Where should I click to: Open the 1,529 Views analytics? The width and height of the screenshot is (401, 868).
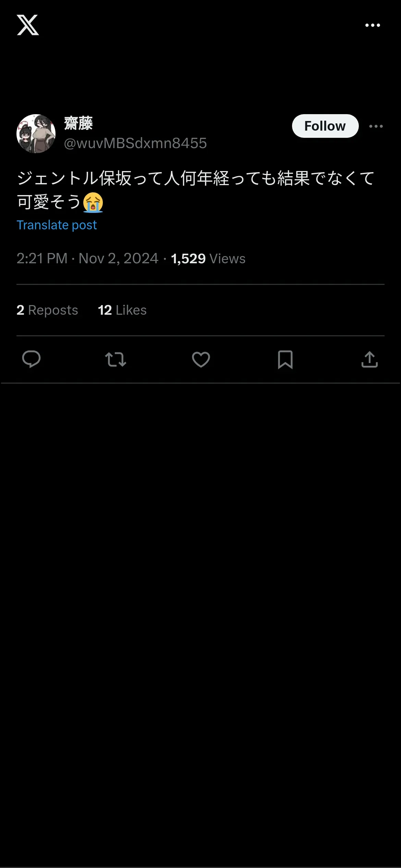pyautogui.click(x=208, y=259)
